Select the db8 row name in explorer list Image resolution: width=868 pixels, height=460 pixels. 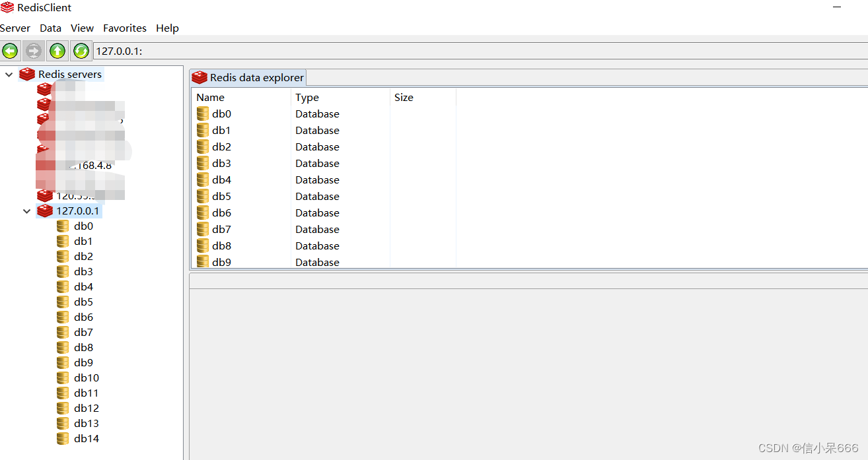click(221, 246)
